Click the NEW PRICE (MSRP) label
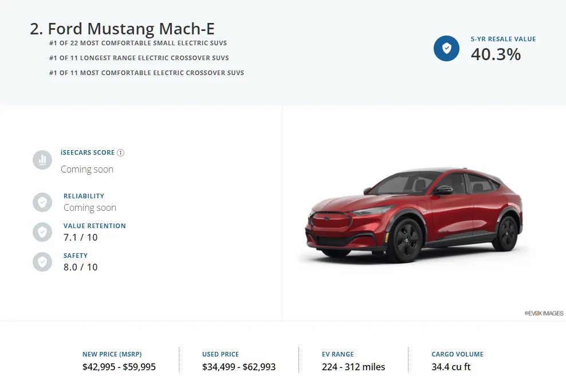Image resolution: width=566 pixels, height=392 pixels. click(x=112, y=354)
